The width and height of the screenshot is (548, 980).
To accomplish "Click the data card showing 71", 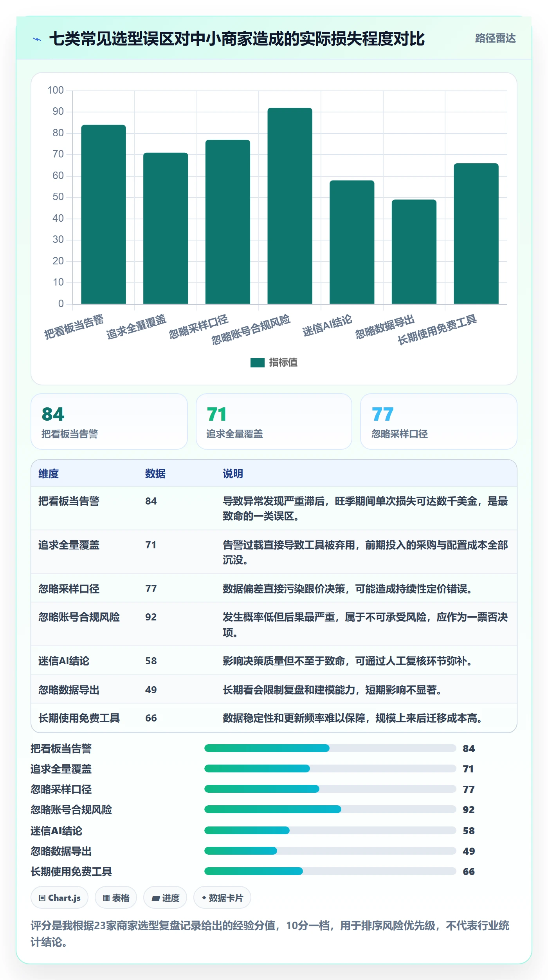I will (x=274, y=421).
